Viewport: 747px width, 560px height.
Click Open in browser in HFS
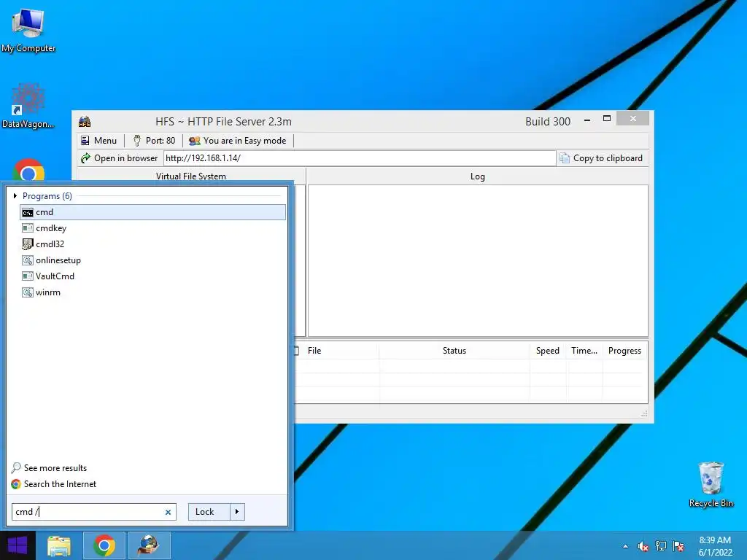click(x=119, y=158)
